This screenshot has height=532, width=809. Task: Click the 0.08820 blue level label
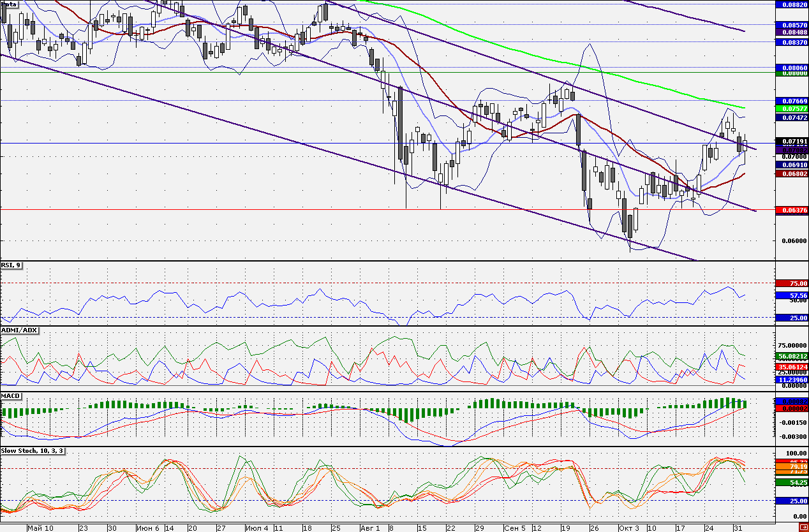(x=791, y=4)
